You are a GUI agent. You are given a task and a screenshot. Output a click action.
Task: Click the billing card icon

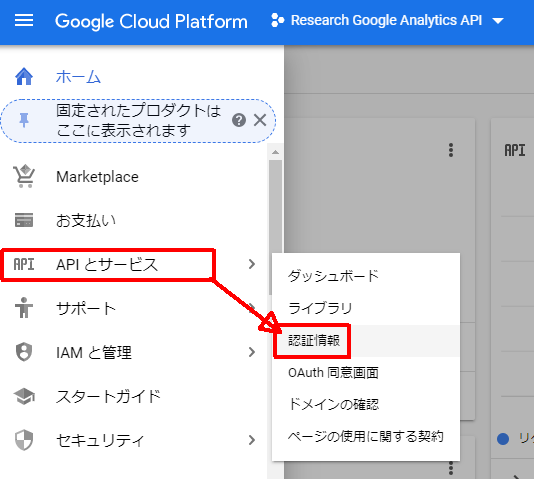point(24,220)
